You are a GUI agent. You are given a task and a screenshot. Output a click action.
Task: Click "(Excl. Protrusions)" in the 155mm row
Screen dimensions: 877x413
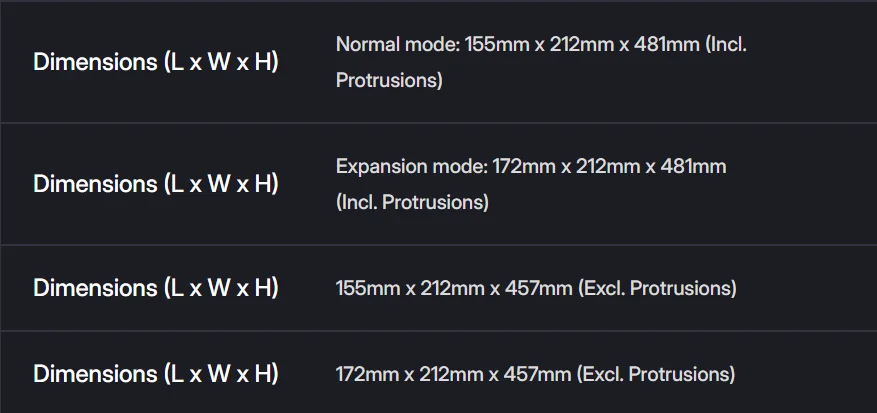[x=657, y=289]
